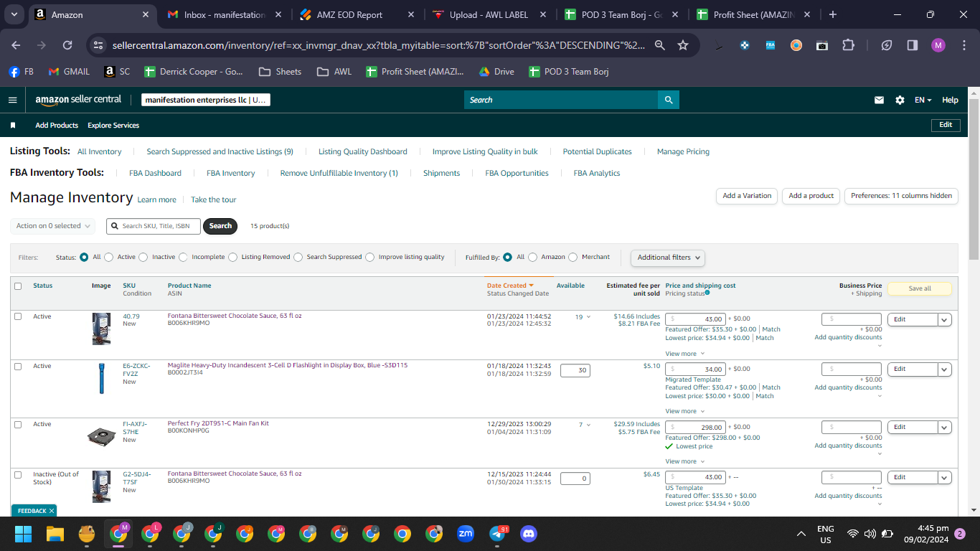Bookmark this page with the star icon
Screen dimensions: 980x551
683,45
